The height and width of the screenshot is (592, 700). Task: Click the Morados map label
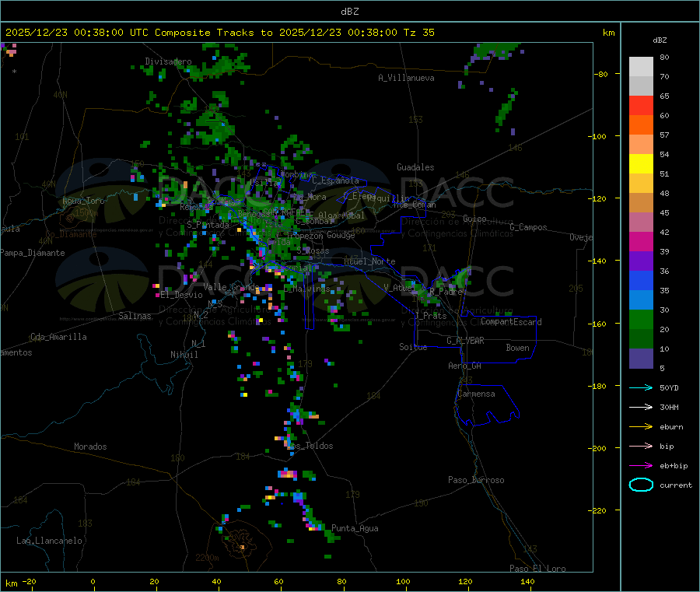[90, 447]
